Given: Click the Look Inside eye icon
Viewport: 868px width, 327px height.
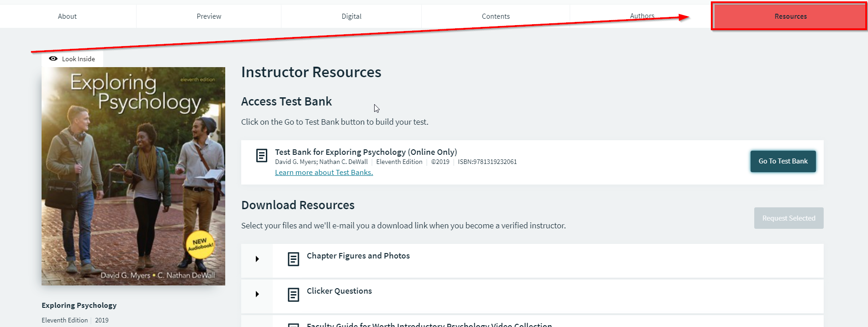Looking at the screenshot, I should [x=53, y=58].
